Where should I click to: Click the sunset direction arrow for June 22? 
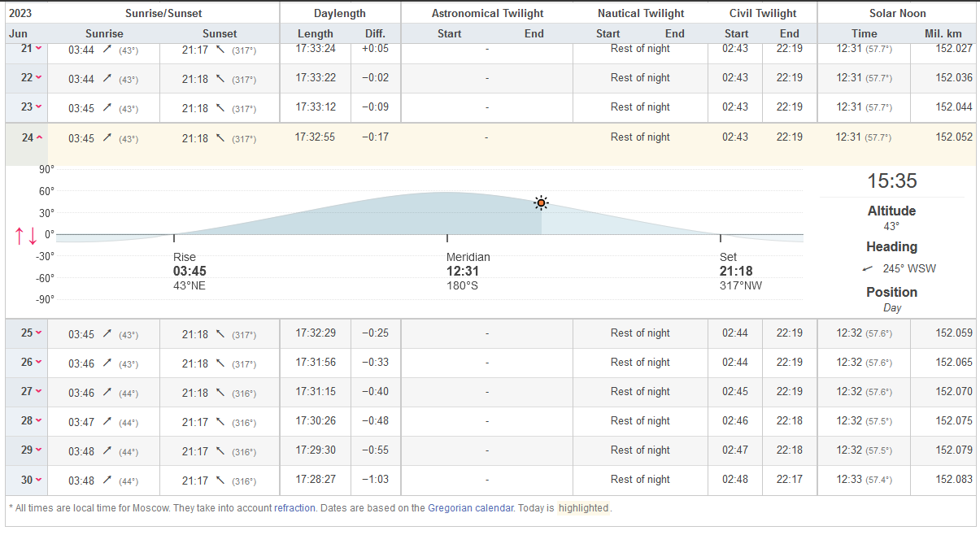(x=220, y=79)
